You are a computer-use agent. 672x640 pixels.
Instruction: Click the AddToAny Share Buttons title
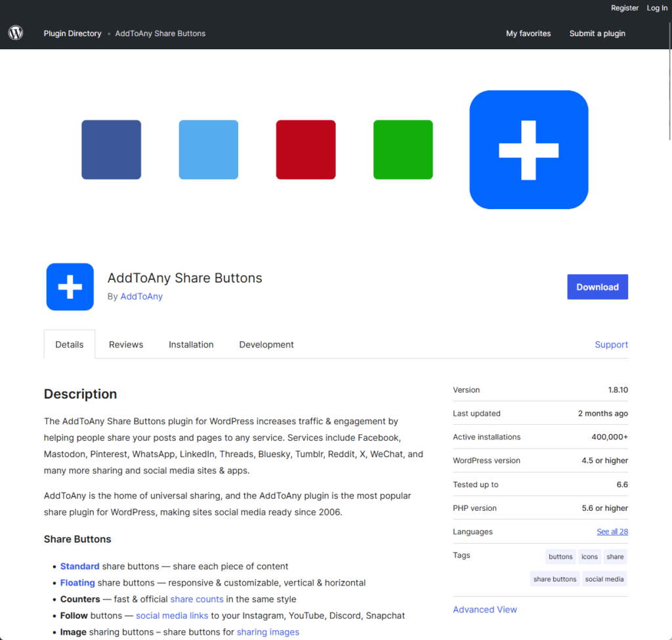point(184,278)
